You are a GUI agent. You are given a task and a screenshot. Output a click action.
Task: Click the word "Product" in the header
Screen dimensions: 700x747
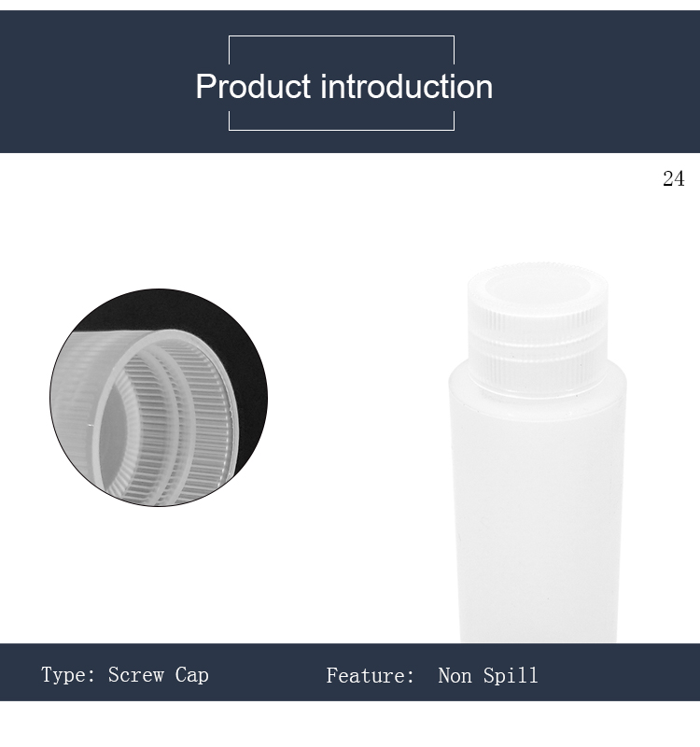point(252,87)
